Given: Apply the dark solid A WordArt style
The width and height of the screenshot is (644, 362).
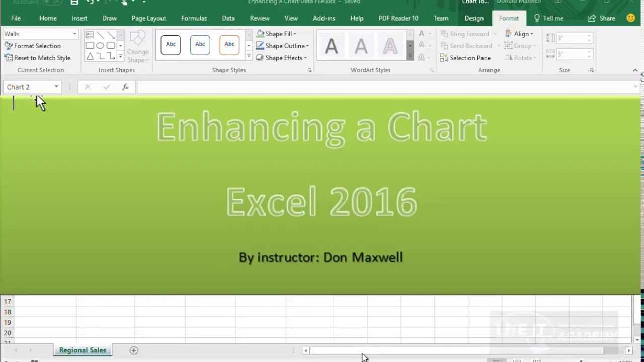Looking at the screenshot, I should point(331,46).
